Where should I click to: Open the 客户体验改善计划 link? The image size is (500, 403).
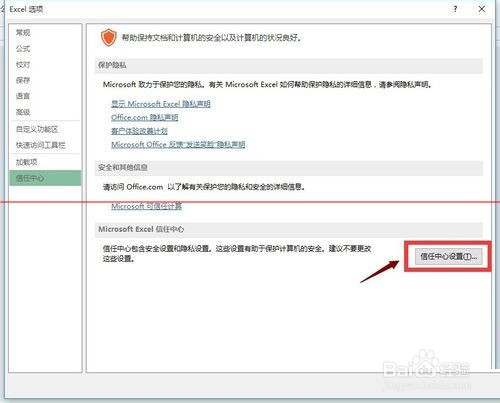pyautogui.click(x=139, y=131)
